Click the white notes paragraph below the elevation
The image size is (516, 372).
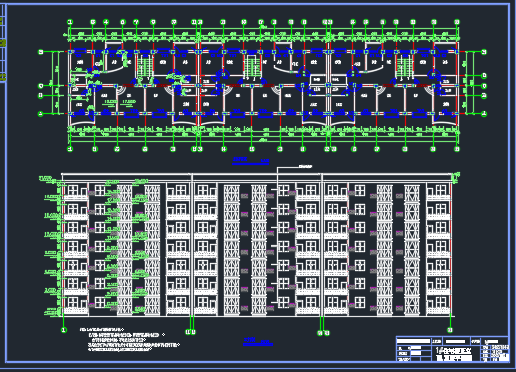tap(130, 340)
